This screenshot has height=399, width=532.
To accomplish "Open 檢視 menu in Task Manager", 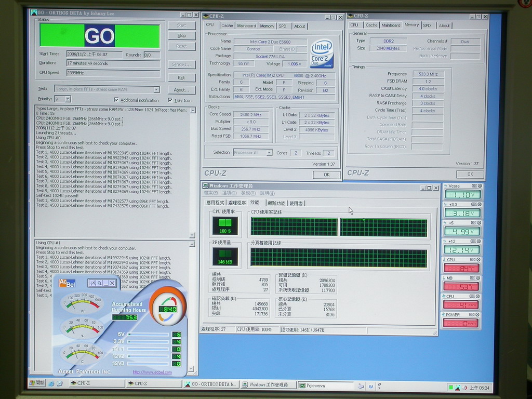I will [248, 193].
